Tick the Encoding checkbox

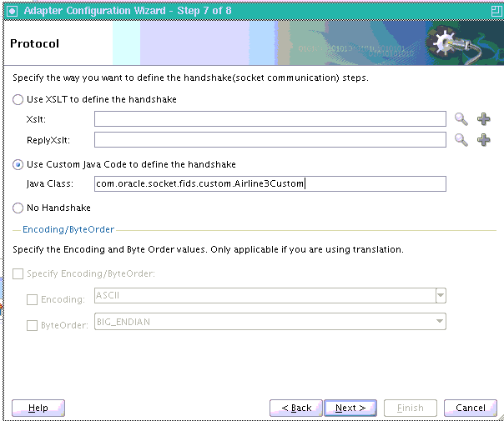click(x=32, y=299)
